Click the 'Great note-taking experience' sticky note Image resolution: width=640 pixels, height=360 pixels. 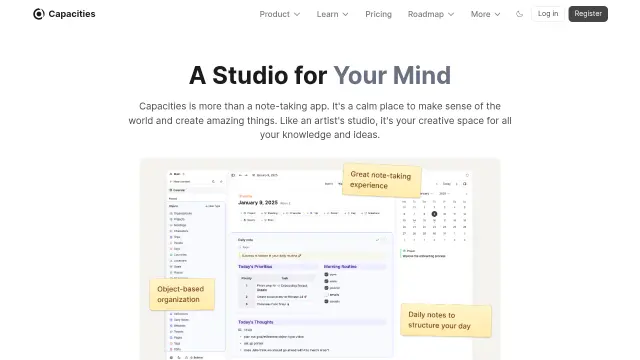click(x=381, y=180)
